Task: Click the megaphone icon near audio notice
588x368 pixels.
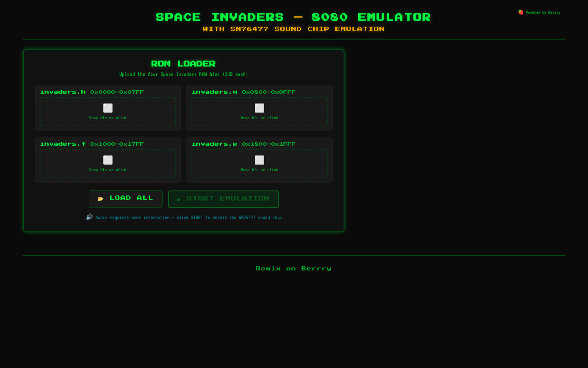Action: click(x=89, y=217)
